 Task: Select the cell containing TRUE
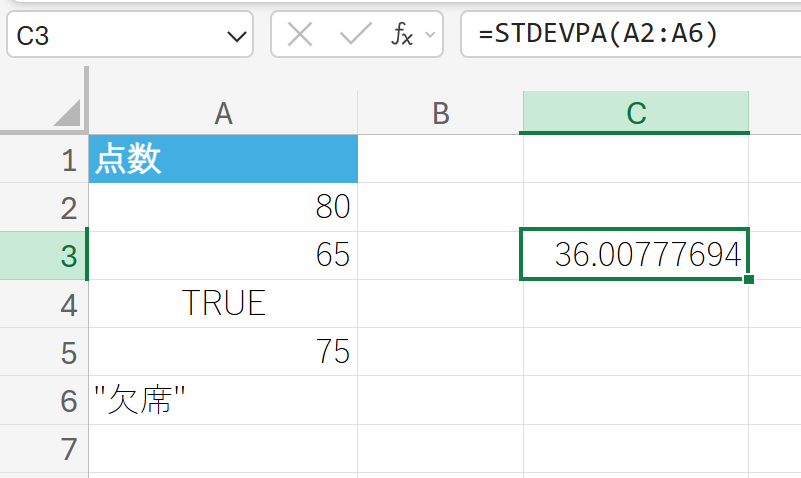click(x=223, y=304)
